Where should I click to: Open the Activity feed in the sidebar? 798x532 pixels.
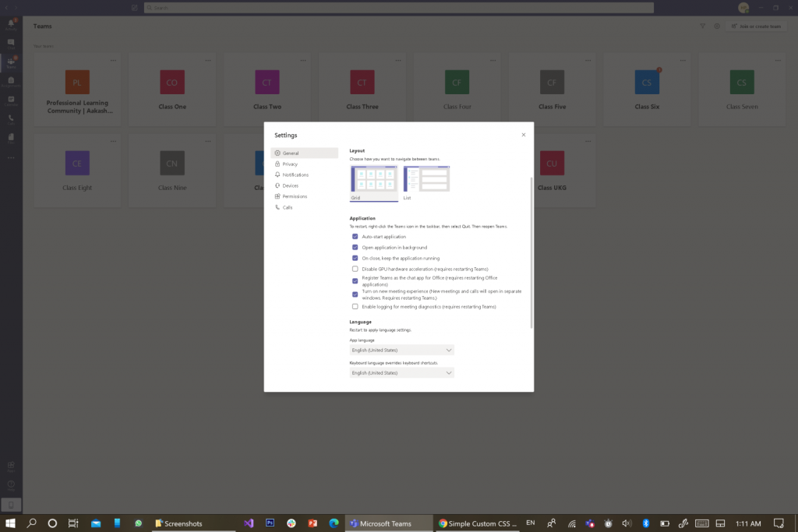point(11,24)
